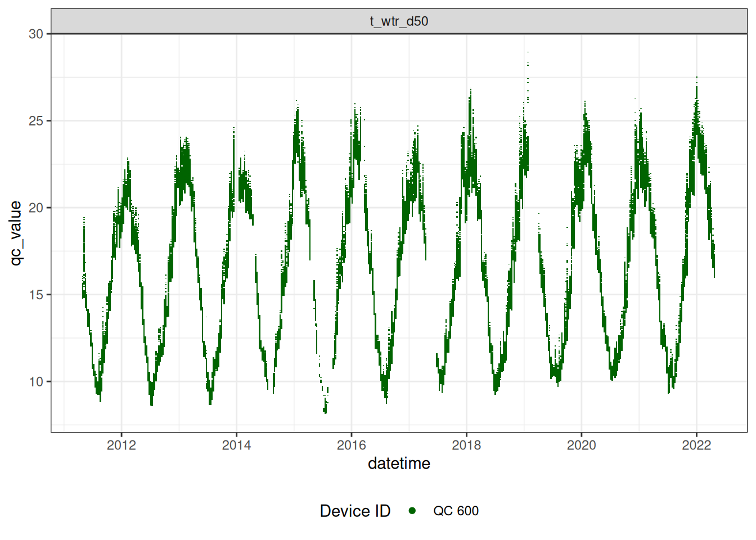
Task: Select the 2012 x-axis tick label
Action: [x=121, y=445]
